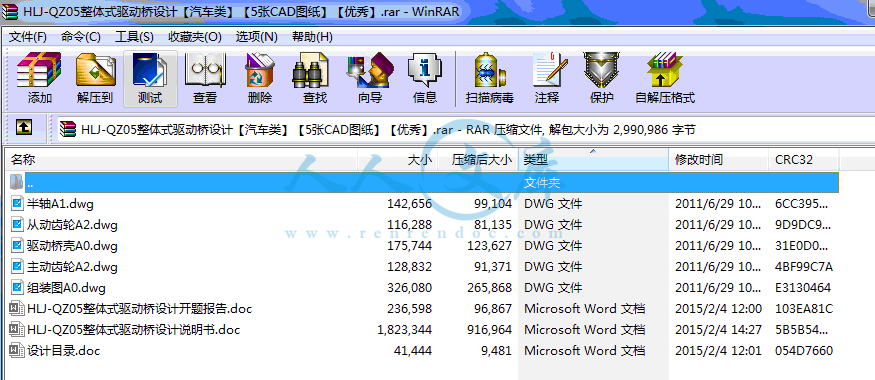875x380 pixels.
Task: Click the CRC32 value E3130464
Action: [803, 288]
